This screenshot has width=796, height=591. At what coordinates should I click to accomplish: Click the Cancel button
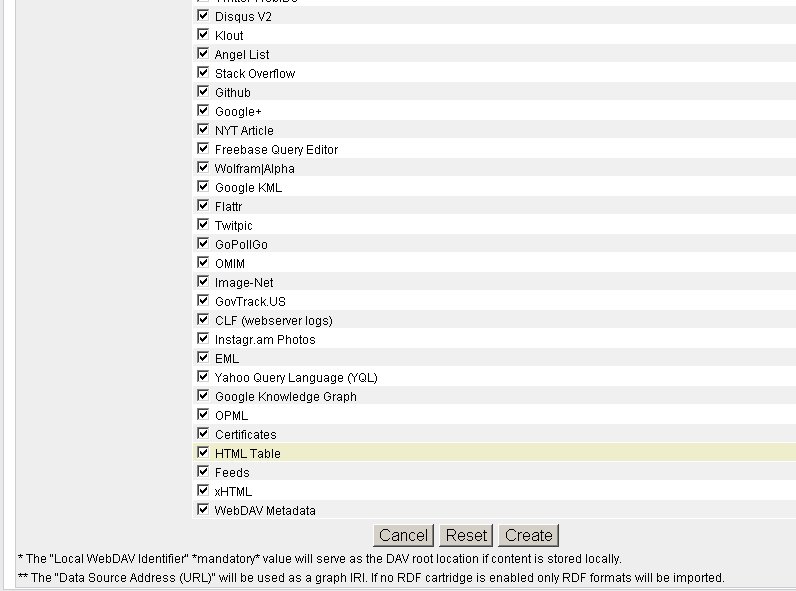404,535
